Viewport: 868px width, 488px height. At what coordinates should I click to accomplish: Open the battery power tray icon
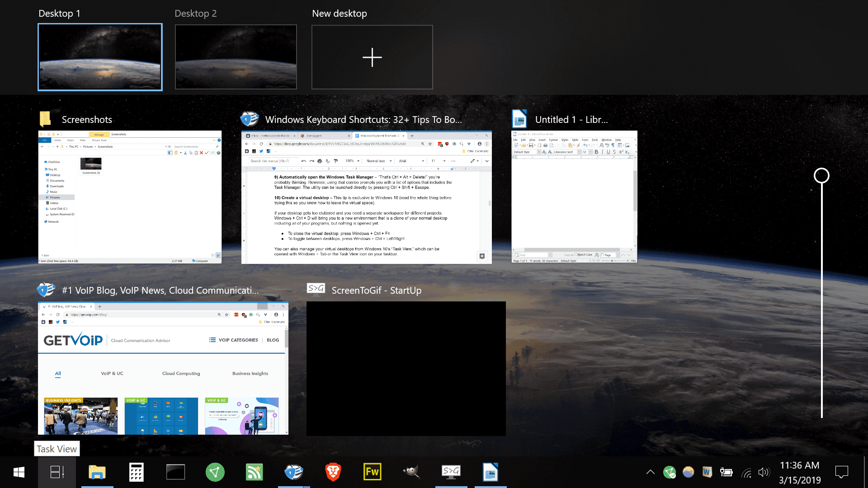coord(726,472)
